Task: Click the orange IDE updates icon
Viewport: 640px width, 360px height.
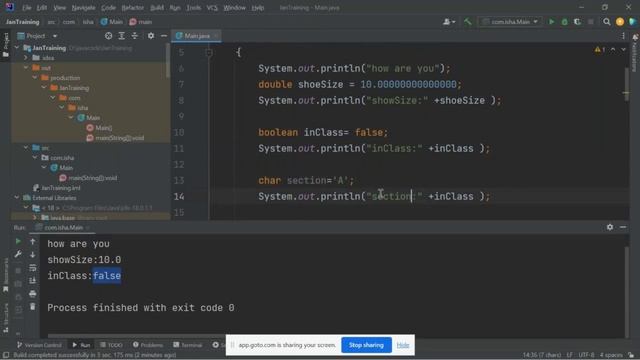Action: [620, 22]
